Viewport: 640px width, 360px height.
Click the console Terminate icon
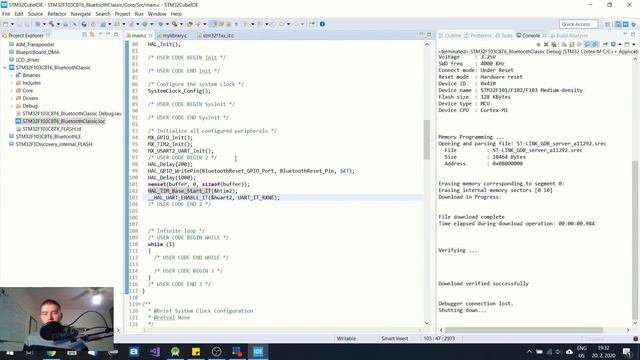(539, 44)
